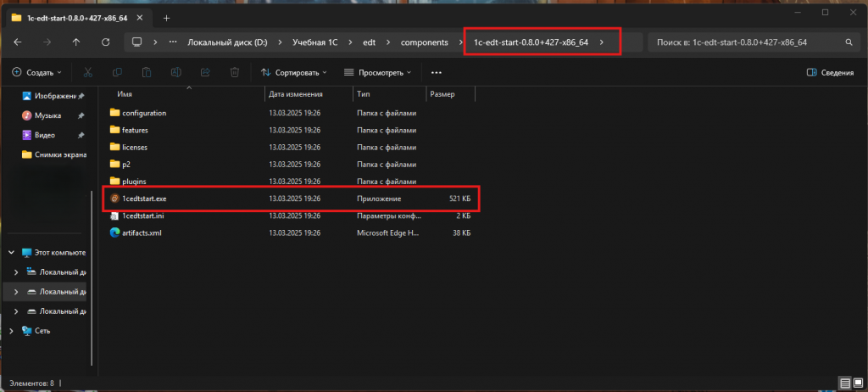Viewport: 868px width, 392px height.
Task: Expand chevron after 1c-edt-start breadcrumb
Action: [x=602, y=42]
